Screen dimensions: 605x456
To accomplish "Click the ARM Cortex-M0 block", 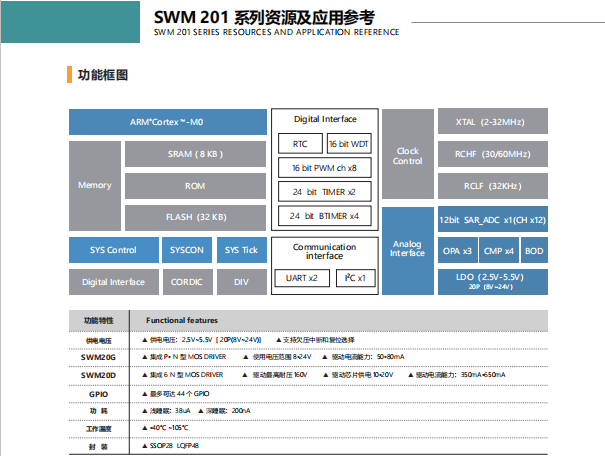I will click(168, 122).
